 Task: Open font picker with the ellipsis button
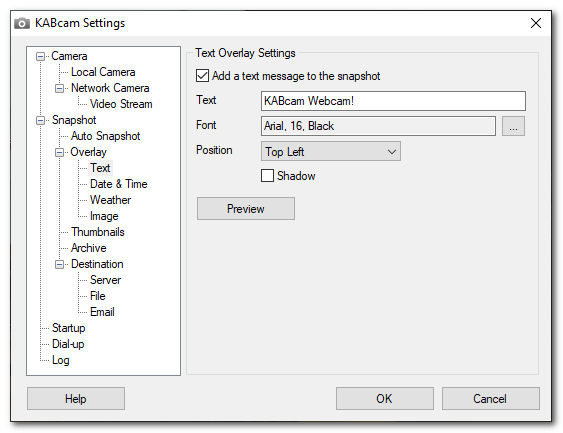pyautogui.click(x=513, y=126)
